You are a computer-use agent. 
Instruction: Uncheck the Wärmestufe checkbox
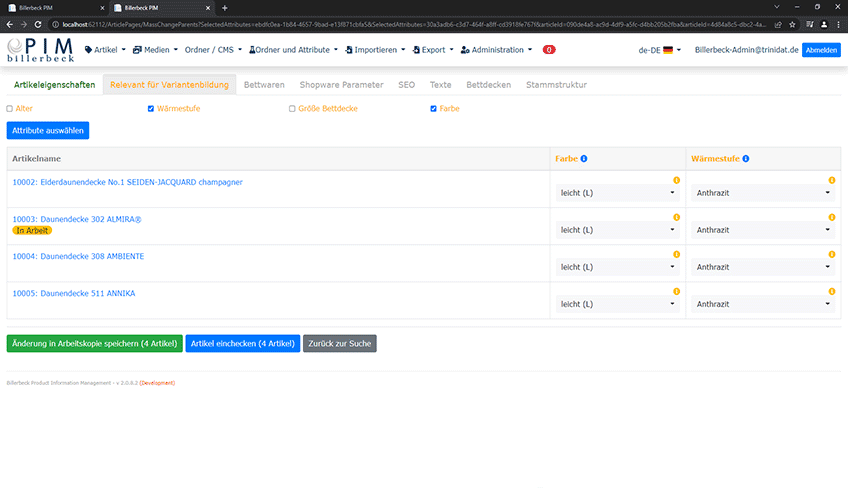coord(151,109)
